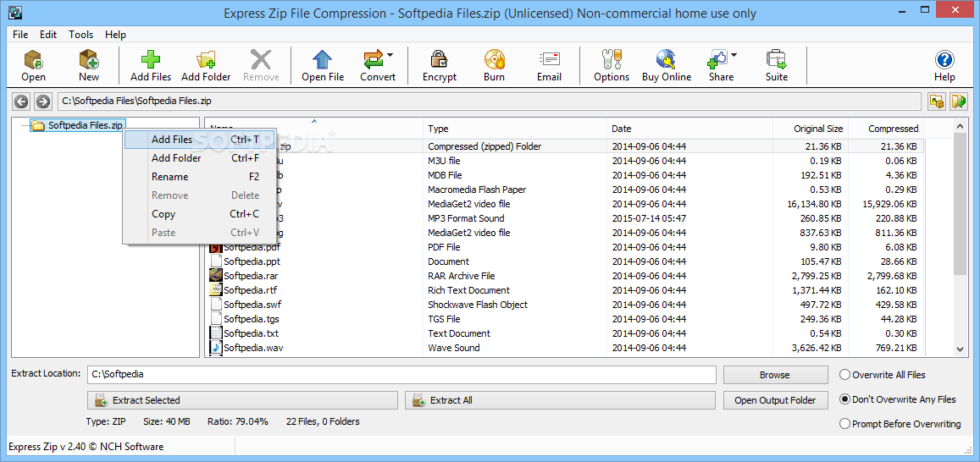Go back with the left arrow button

click(22, 102)
